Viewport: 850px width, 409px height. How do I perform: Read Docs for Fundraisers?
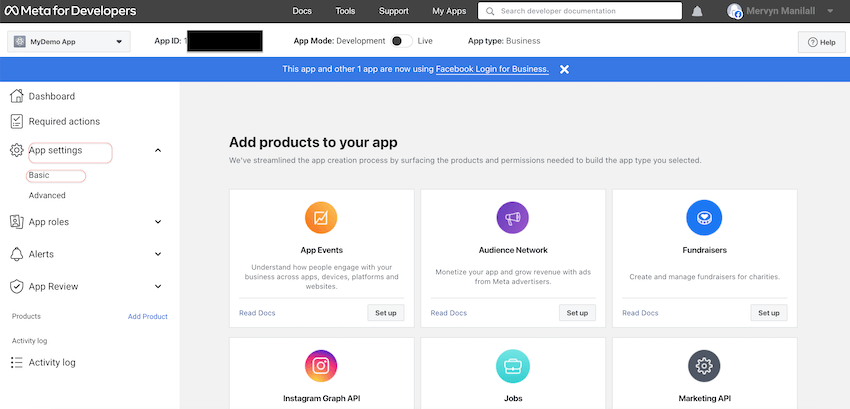[x=640, y=313]
